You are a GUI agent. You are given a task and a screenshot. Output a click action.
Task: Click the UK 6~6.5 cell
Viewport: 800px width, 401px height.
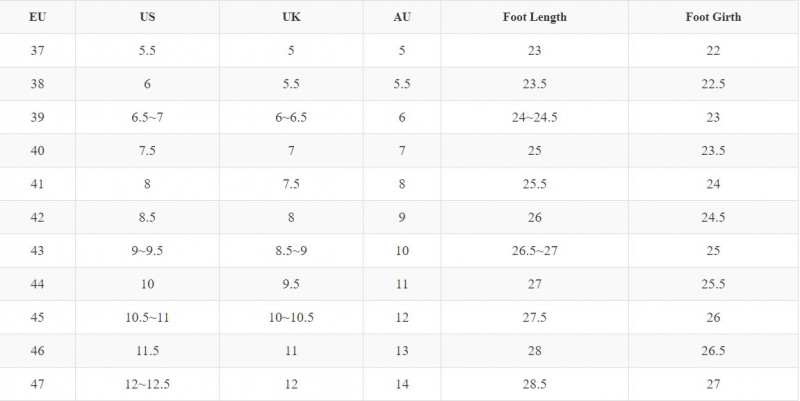point(291,117)
